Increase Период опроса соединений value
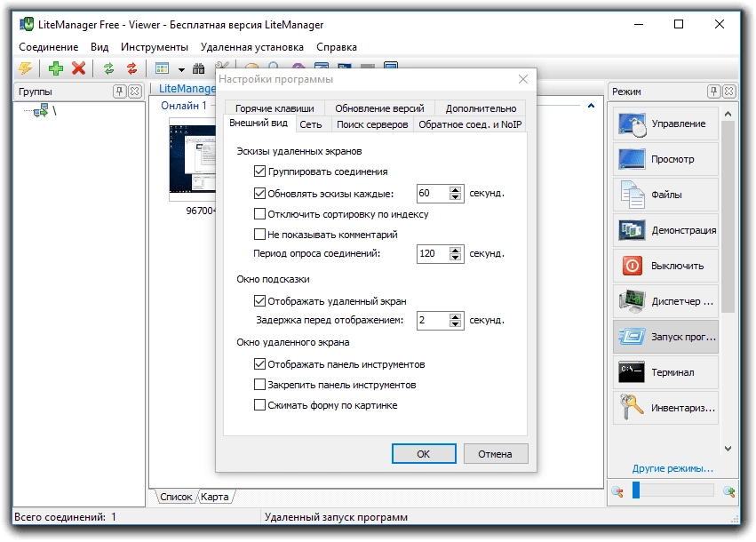This screenshot has width=756, height=542. point(455,250)
